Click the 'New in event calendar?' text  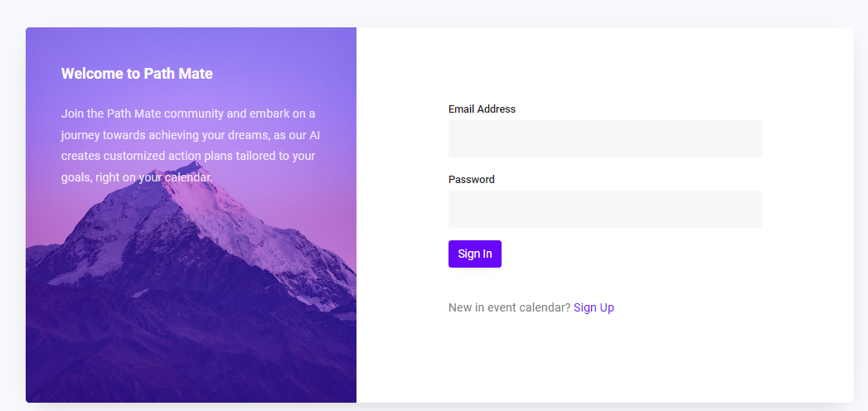coord(509,307)
